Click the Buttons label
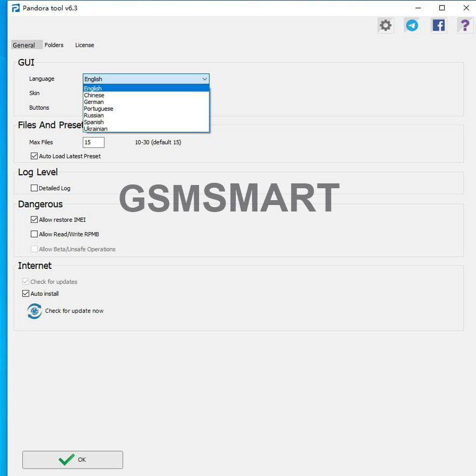Viewport: 476px width, 476px height. 39,108
